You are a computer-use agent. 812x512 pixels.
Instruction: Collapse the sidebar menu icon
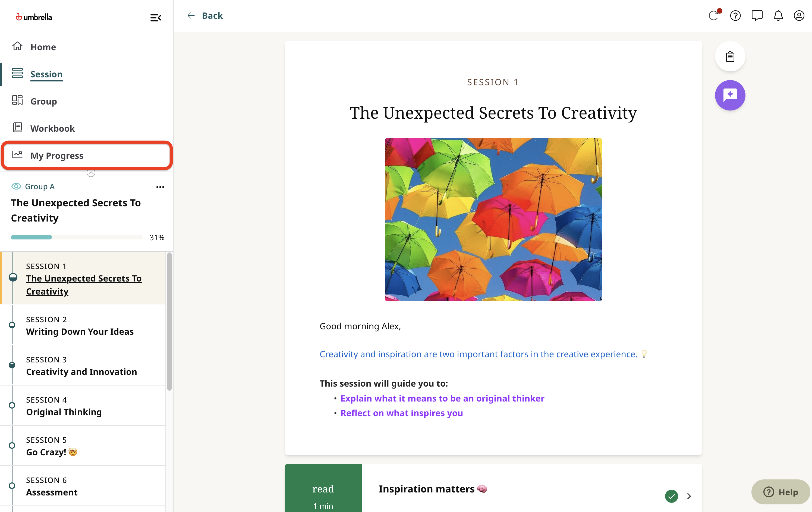[155, 18]
